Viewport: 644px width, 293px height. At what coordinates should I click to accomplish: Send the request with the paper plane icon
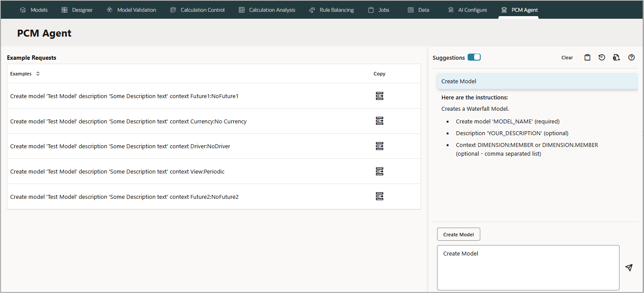[x=629, y=268]
